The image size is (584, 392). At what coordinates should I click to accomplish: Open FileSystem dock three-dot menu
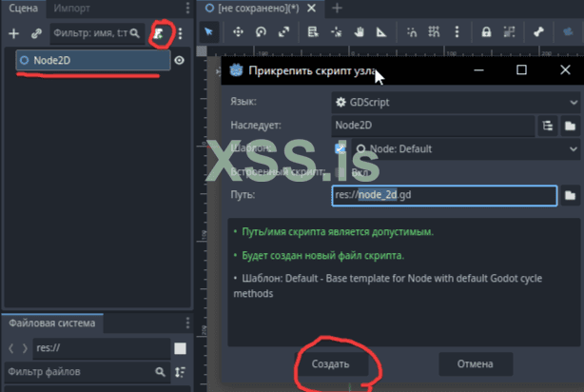pos(187,323)
